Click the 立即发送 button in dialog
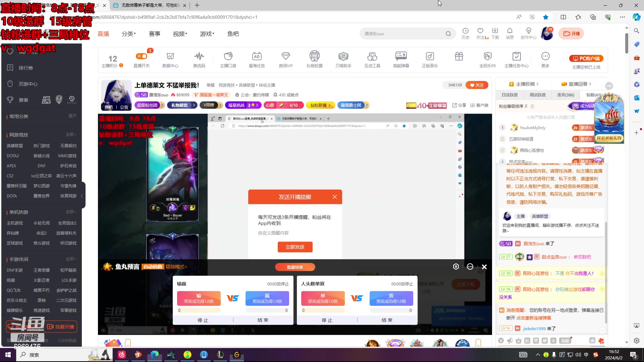Screen dimensions: 644x362 pos(295,247)
